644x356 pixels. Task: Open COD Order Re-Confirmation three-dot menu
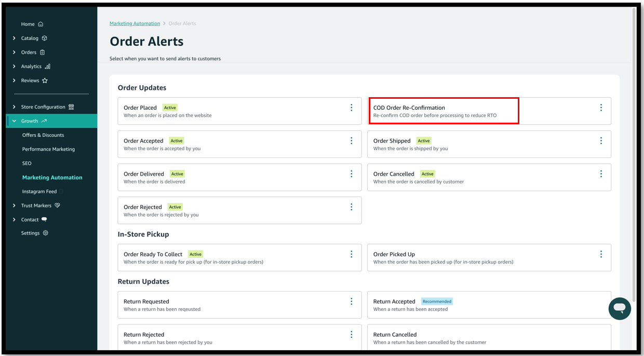pyautogui.click(x=601, y=108)
